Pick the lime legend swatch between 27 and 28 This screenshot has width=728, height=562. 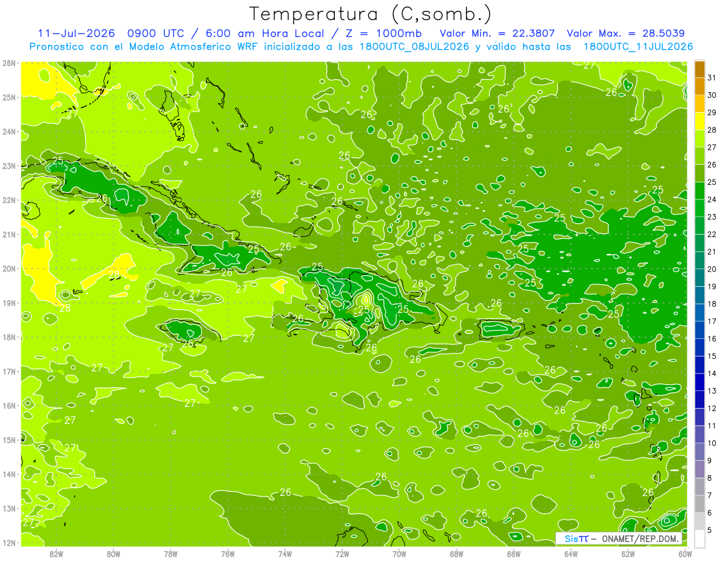(699, 139)
